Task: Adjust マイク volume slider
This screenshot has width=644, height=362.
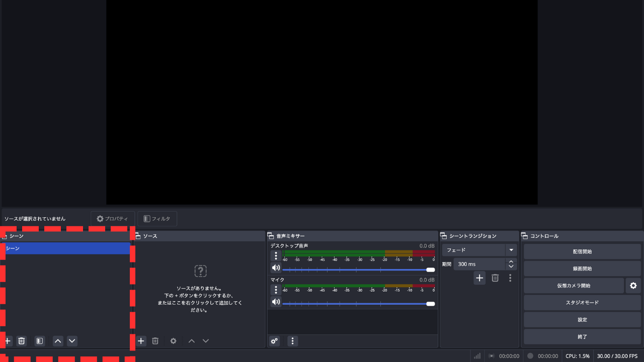Action: pyautogui.click(x=359, y=304)
